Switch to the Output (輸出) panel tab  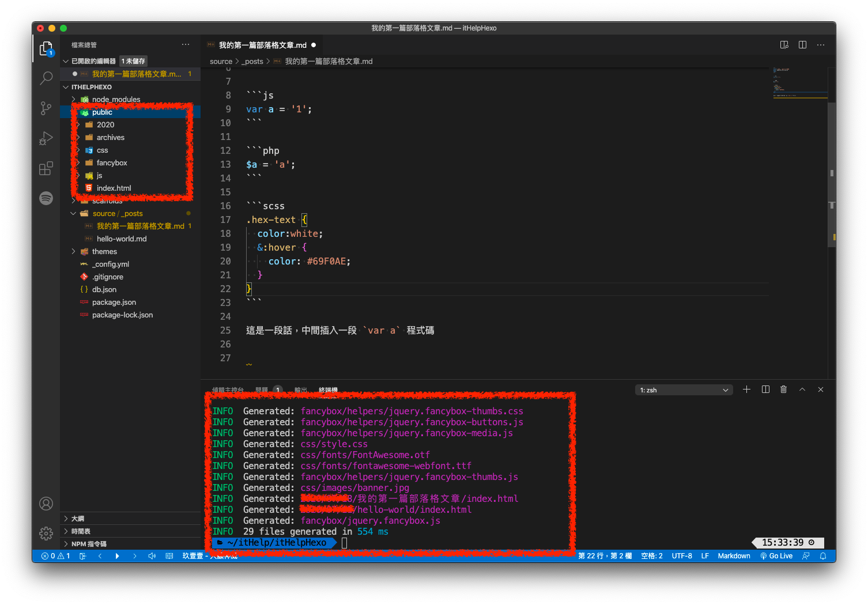point(301,390)
